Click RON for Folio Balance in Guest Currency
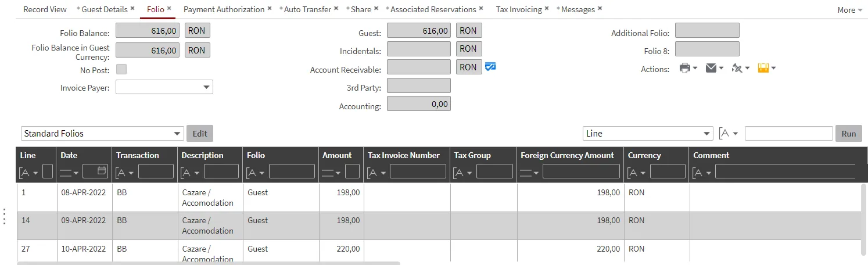Image resolution: width=868 pixels, height=265 pixels. point(198,50)
